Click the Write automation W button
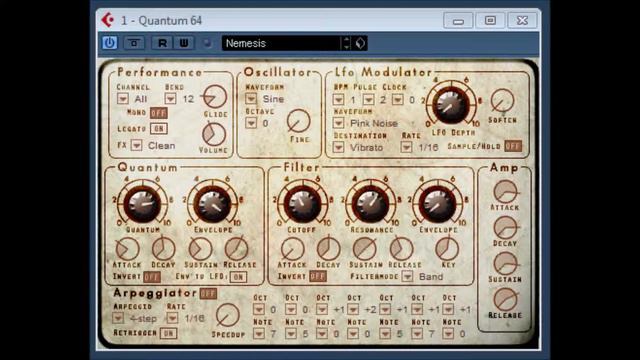Screen dimensions: 640x360 pyautogui.click(x=184, y=43)
